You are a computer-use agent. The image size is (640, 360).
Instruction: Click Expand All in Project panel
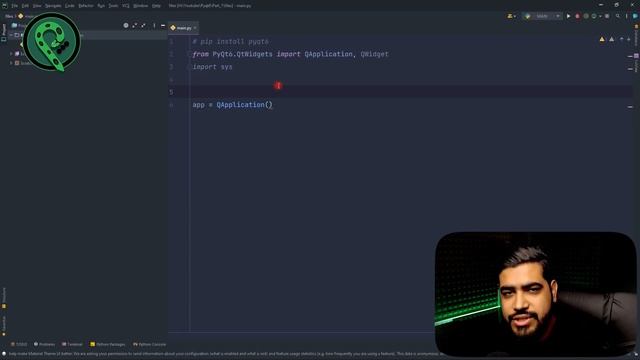(x=135, y=25)
